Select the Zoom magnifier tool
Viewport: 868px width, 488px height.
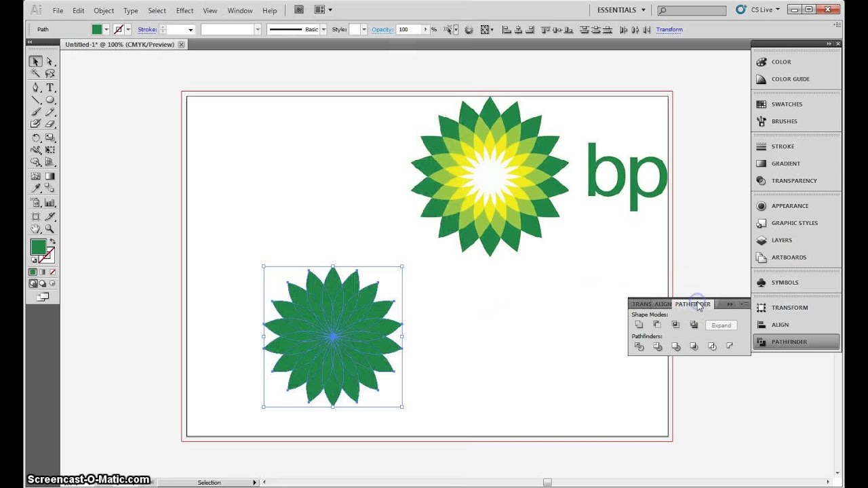point(50,230)
